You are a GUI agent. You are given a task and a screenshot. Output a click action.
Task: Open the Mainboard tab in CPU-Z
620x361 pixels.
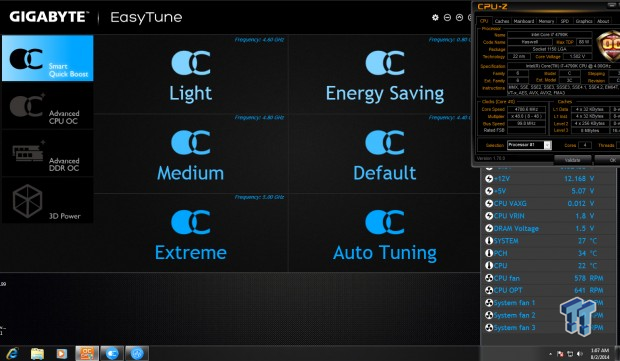coord(524,21)
